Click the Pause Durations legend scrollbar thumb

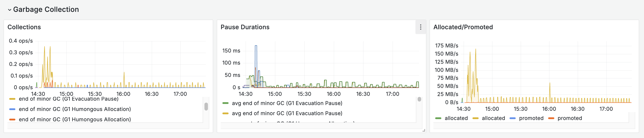419,99
